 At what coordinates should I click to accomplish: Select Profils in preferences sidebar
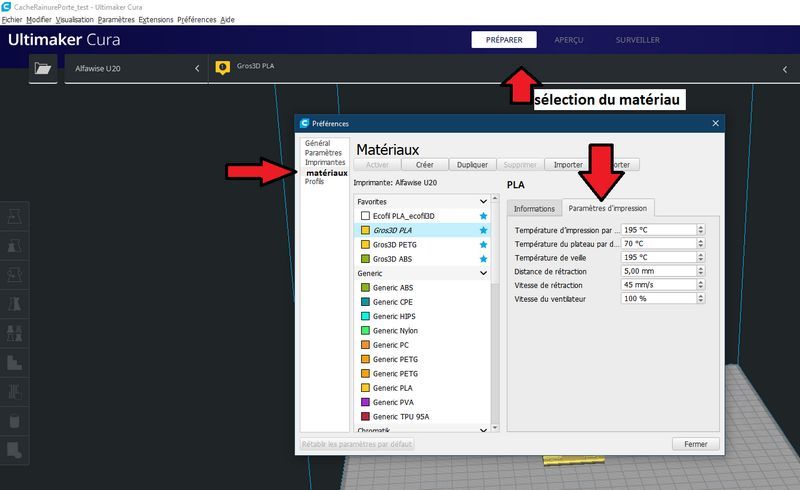(x=314, y=181)
